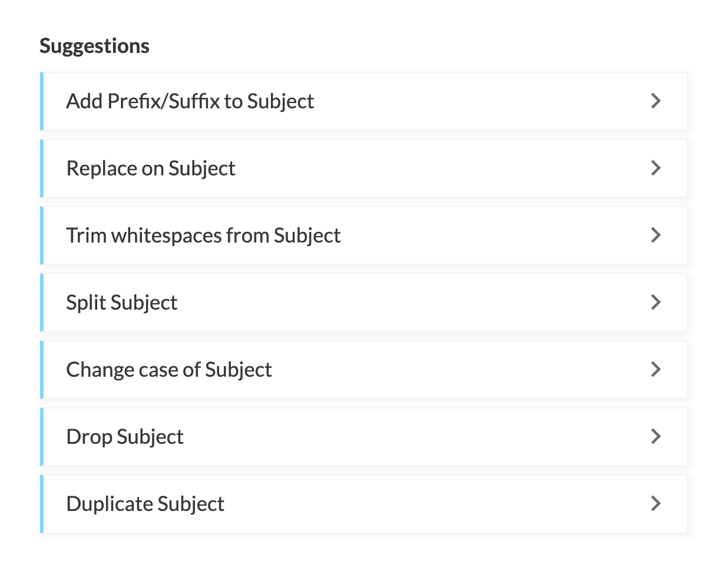Click the blue accent bar of Add Prefix/Suffix row

pos(42,101)
